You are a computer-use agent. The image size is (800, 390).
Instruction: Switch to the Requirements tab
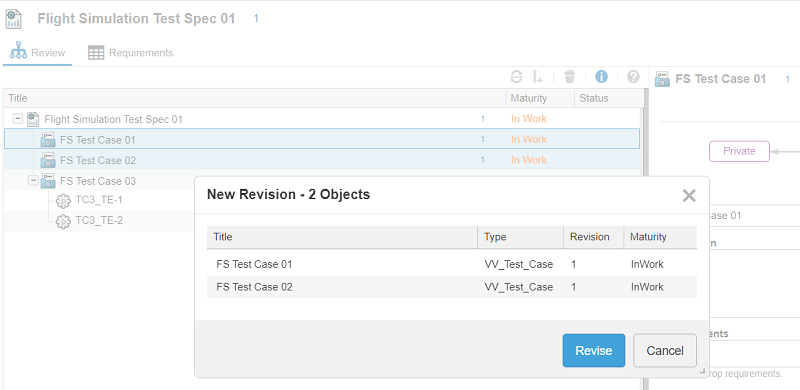pyautogui.click(x=131, y=53)
